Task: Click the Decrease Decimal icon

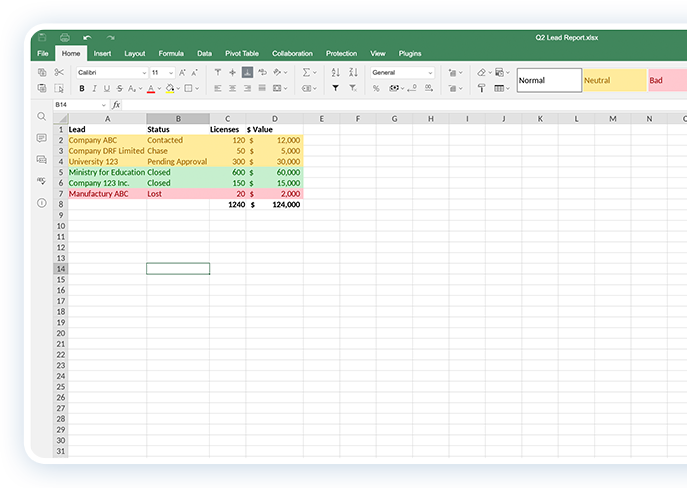Action: click(x=412, y=88)
